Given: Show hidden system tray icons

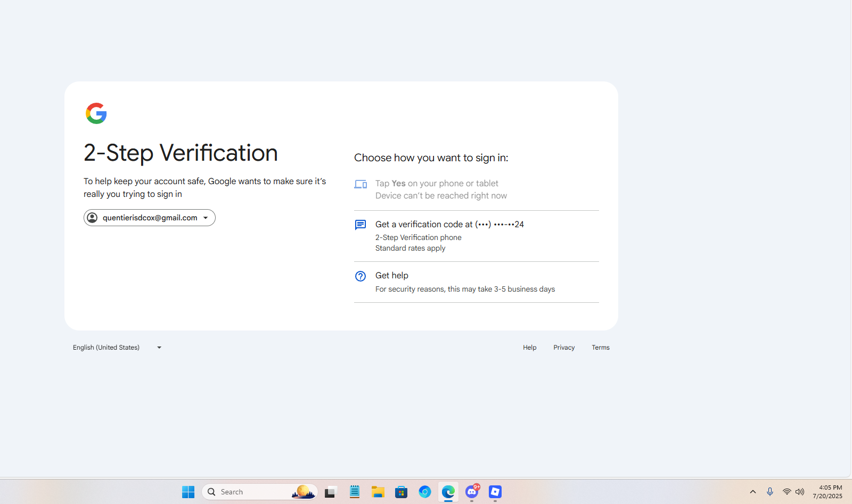Looking at the screenshot, I should click(x=753, y=492).
